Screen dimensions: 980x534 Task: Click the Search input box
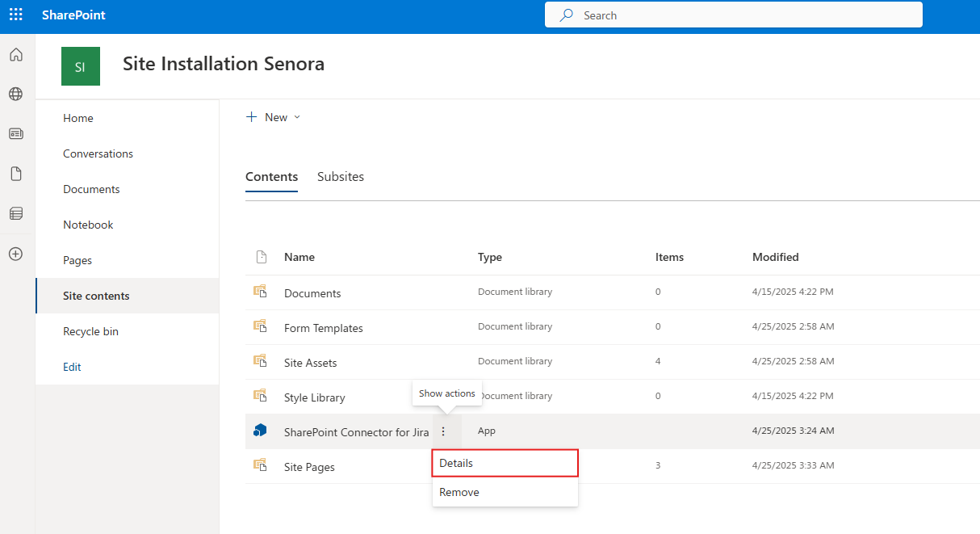point(733,15)
